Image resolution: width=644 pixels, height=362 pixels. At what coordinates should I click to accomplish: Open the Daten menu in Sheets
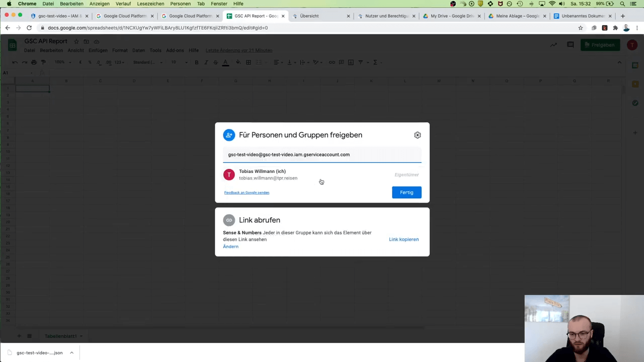point(138,50)
